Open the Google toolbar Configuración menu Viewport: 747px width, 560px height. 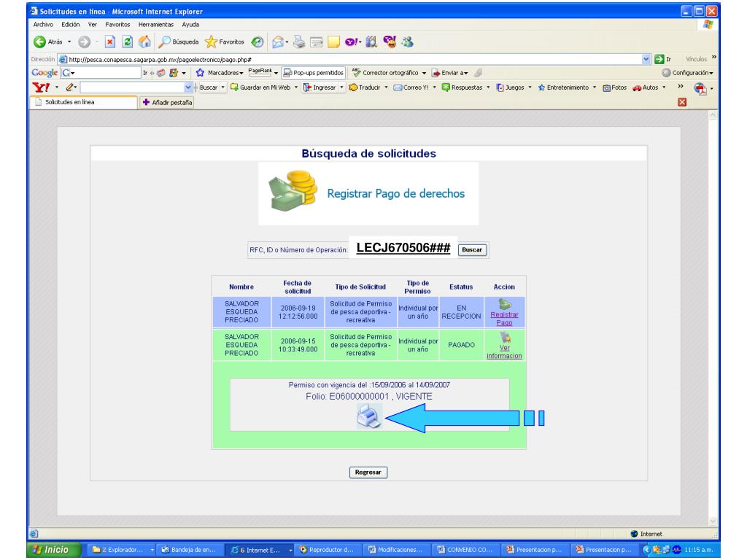point(687,73)
